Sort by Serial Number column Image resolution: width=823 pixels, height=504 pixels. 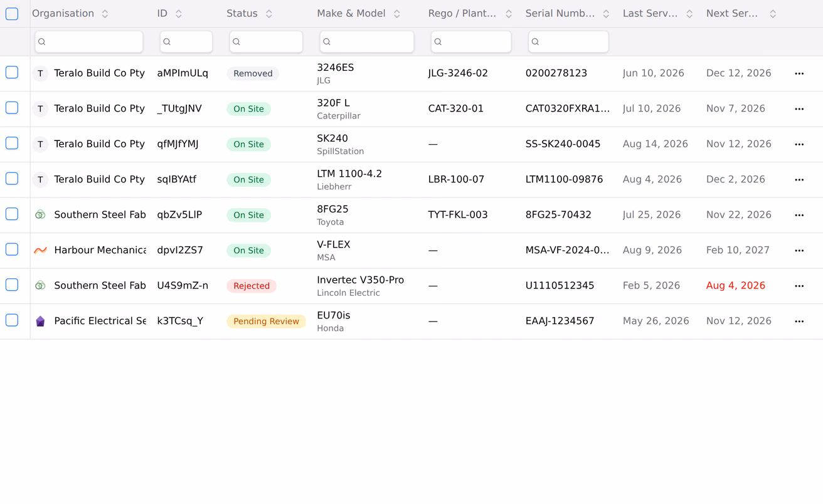pos(606,14)
